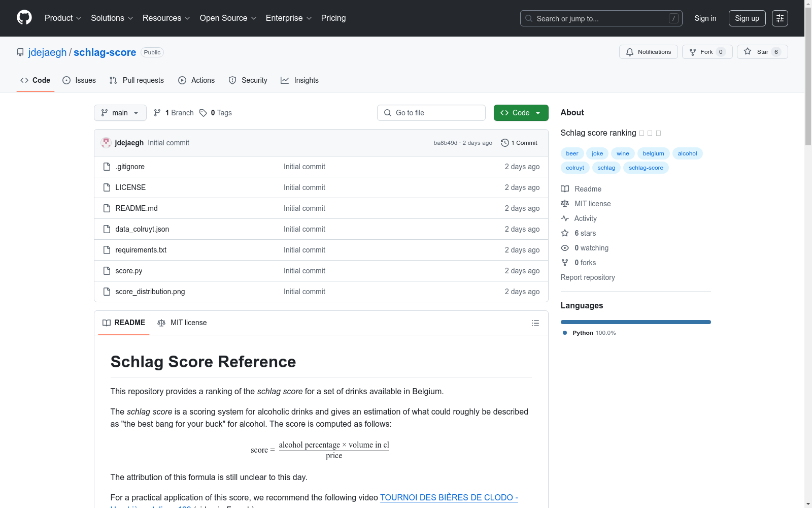The image size is (812, 508).
Task: Click the bell icon for Notifications
Action: coord(630,52)
